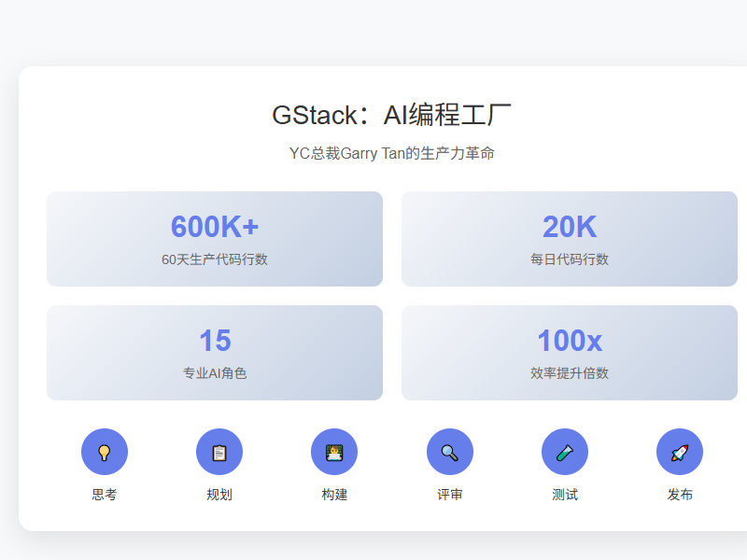This screenshot has height=560, width=747.
Task: Click the 100x 效率提升倍数 card
Action: pos(570,353)
